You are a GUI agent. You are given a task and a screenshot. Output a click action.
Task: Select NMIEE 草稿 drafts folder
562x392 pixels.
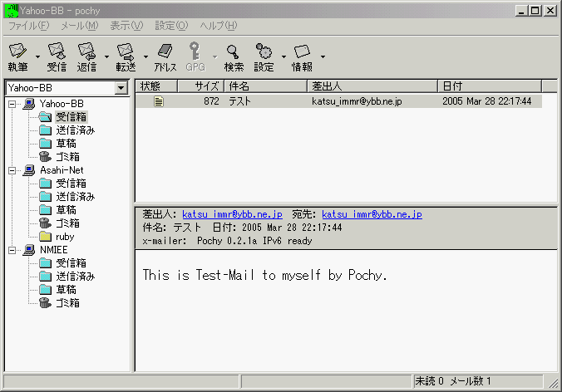click(66, 290)
